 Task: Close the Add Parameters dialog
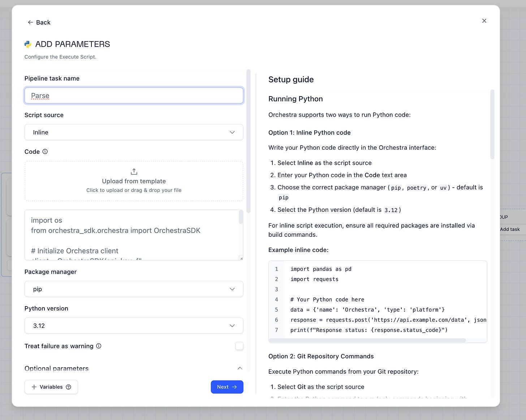(484, 21)
